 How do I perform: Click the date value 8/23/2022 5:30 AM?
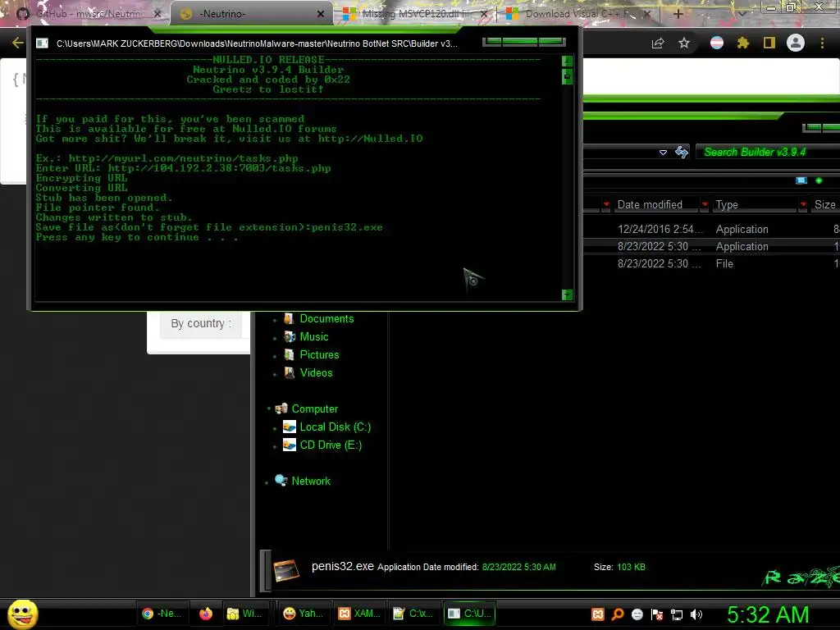(x=518, y=567)
